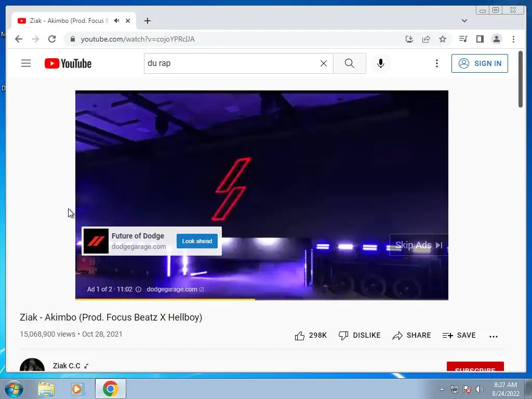
Task: Click the Ziak C.C channel avatar
Action: [x=32, y=365]
